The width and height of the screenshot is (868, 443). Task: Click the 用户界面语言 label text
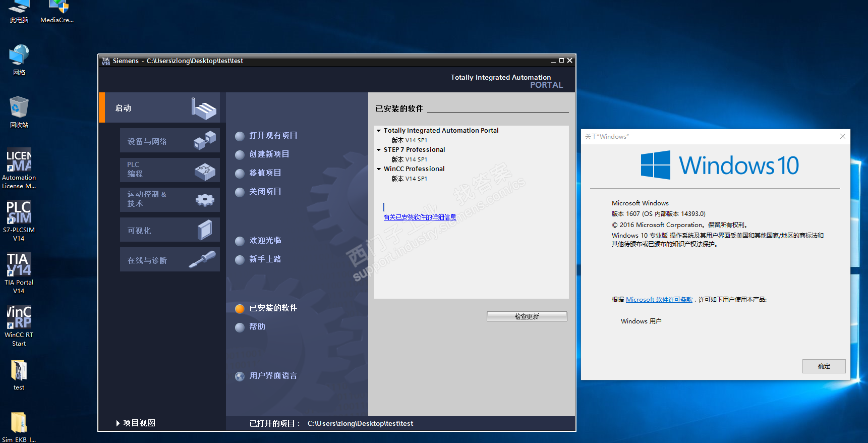click(273, 376)
